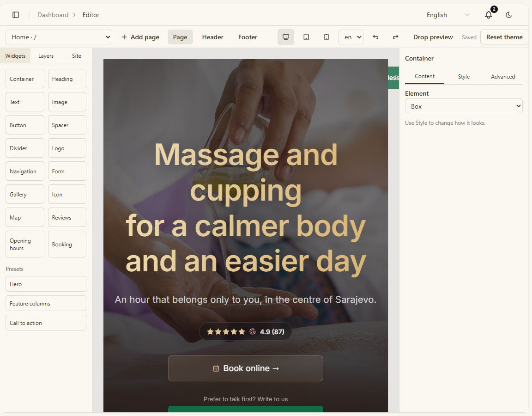This screenshot has height=416, width=532.
Task: Click the Saved status label
Action: coord(469,37)
